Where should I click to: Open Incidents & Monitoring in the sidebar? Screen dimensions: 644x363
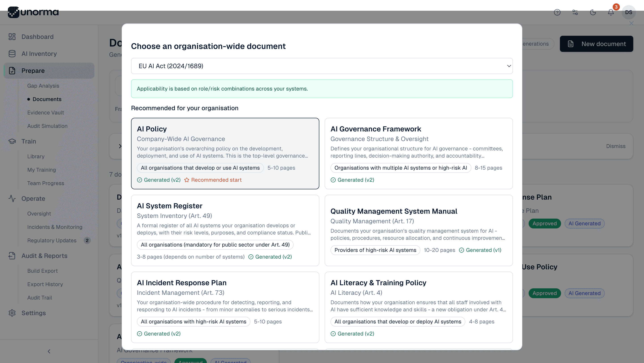coord(55,227)
